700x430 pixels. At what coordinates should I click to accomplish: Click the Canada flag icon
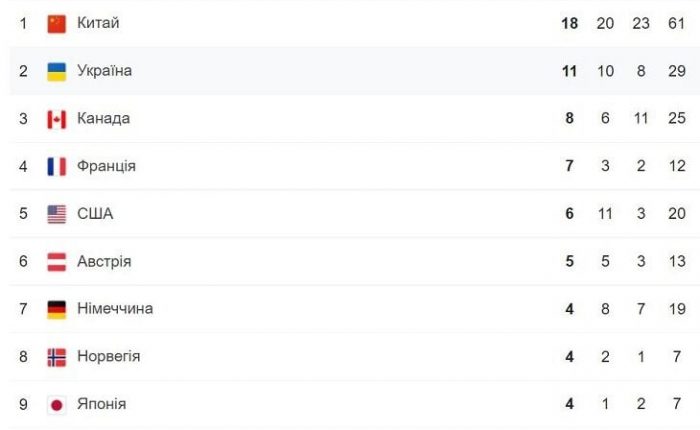click(57, 119)
